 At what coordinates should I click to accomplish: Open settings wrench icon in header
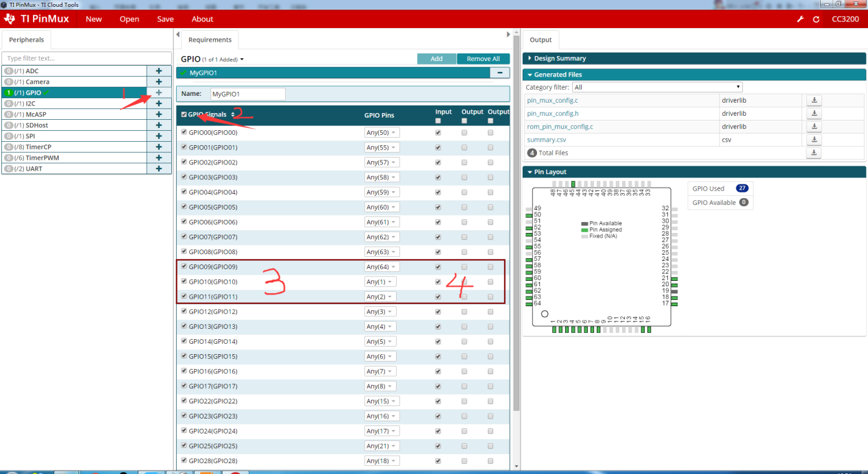(x=800, y=19)
